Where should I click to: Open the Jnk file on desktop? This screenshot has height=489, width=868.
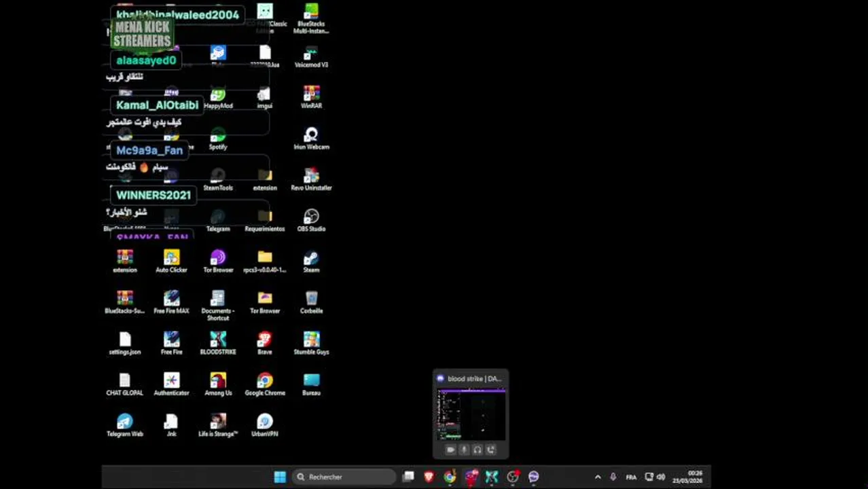[171, 425]
